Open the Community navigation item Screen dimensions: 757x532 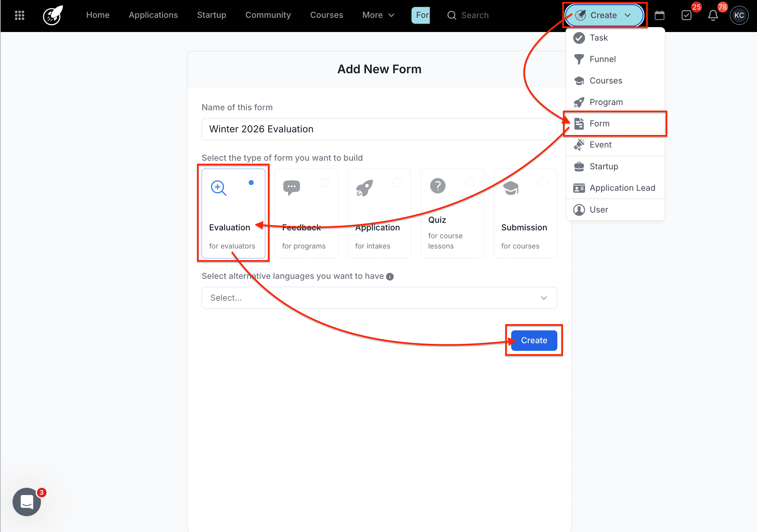268,15
